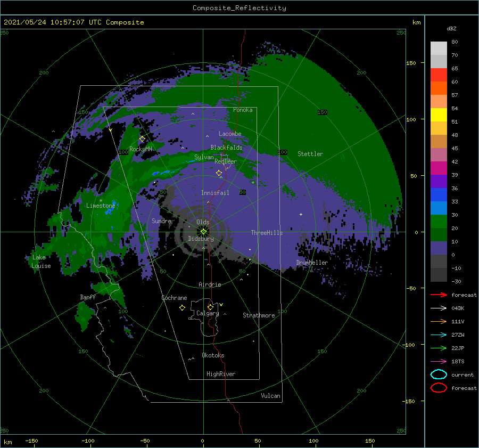Click the Cochrane city label

(174, 298)
